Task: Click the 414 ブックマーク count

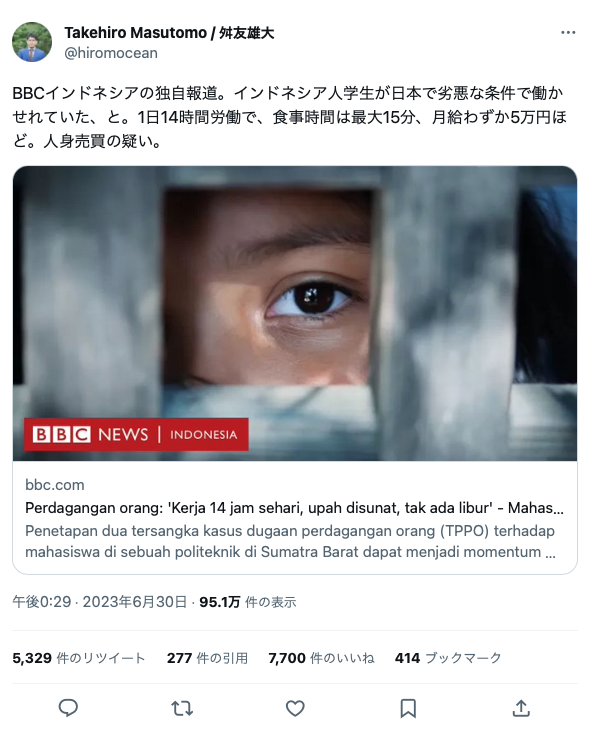Action: (448, 658)
